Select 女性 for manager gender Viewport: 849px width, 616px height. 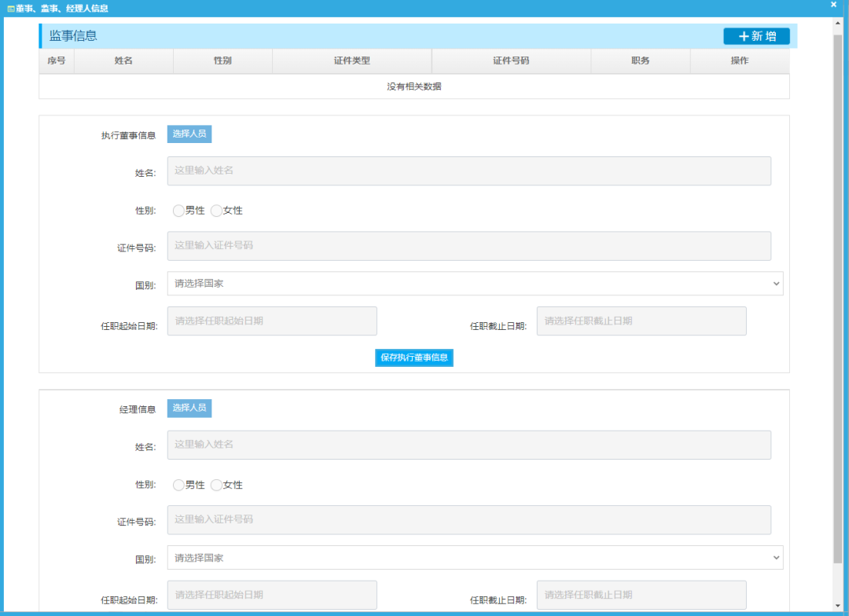pos(216,485)
